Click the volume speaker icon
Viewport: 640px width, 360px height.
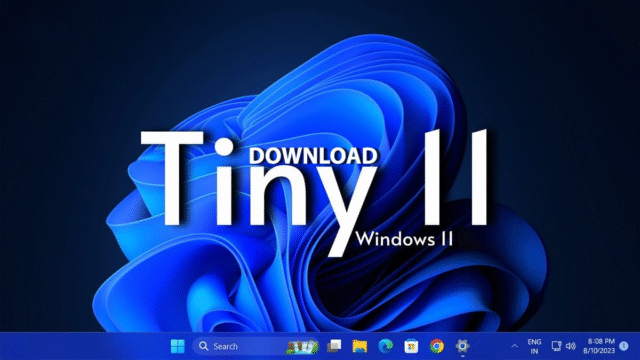click(571, 346)
